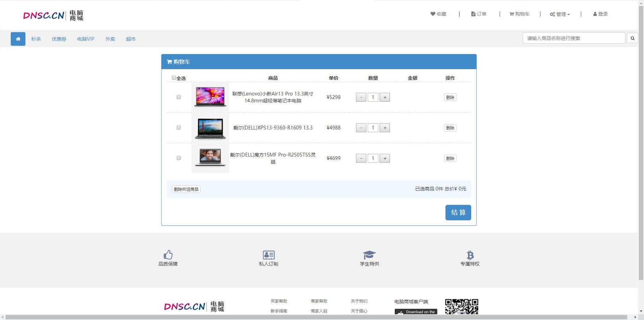Click the ¥4988 unit price
This screenshot has height=320, width=644.
[x=334, y=128]
